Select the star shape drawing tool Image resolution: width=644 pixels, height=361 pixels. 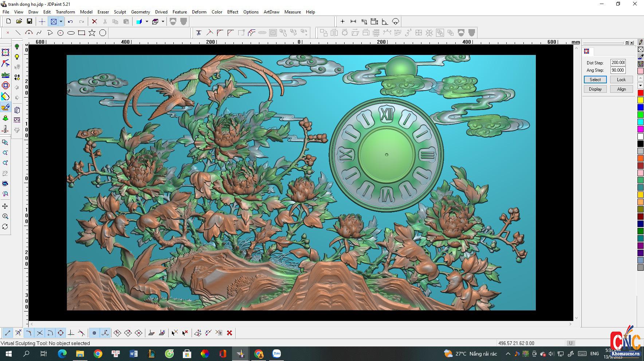point(92,33)
